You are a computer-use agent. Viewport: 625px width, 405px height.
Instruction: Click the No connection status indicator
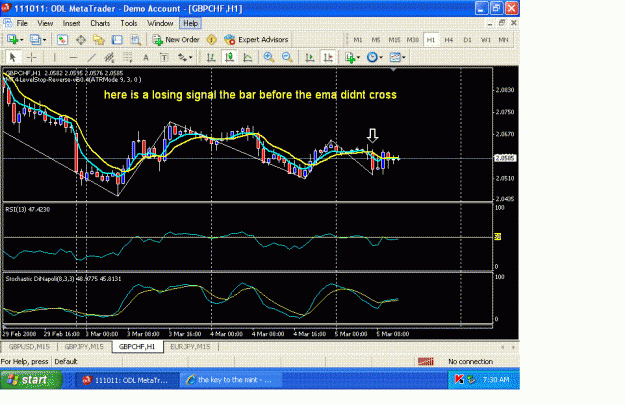tap(470, 362)
